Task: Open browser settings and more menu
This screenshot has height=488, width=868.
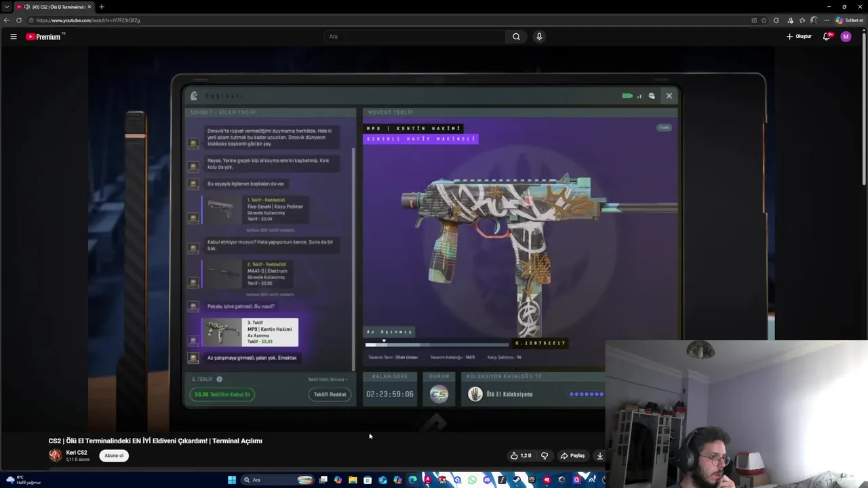Action: [826, 20]
